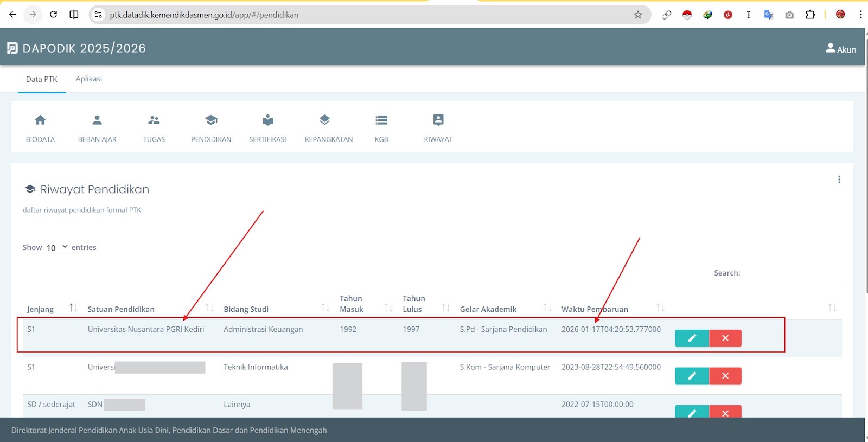This screenshot has height=442, width=868.
Task: Select the S.Kom - Sarjana Komputer cell
Action: click(505, 367)
